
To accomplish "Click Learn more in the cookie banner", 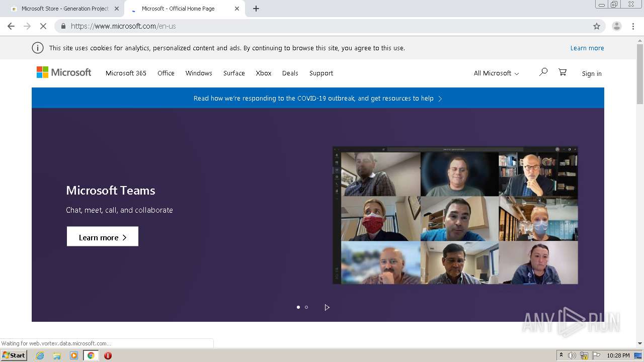I will click(587, 48).
